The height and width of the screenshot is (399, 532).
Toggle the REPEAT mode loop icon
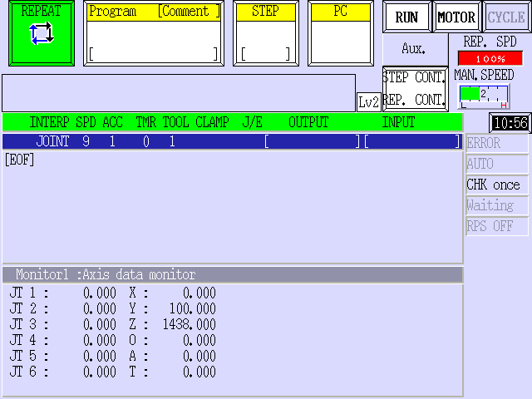(42, 33)
